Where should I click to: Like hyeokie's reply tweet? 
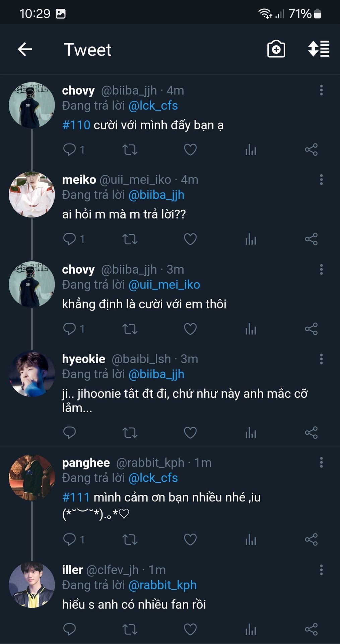point(190,432)
